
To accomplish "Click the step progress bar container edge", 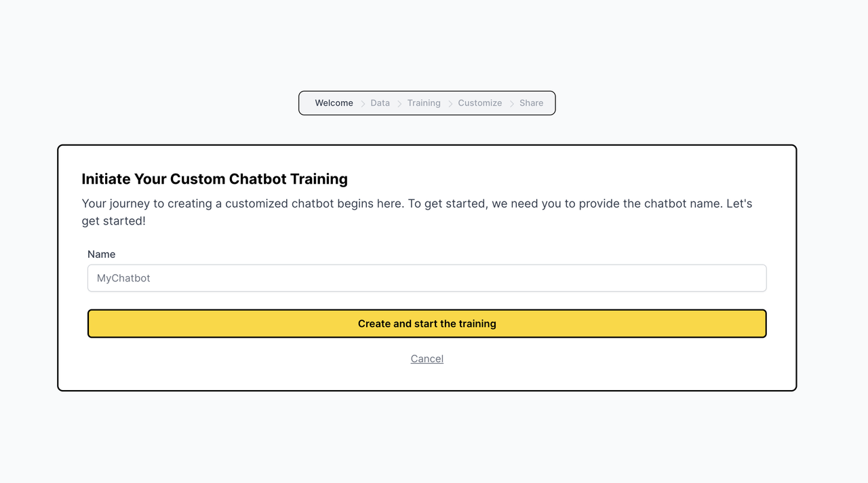I will (x=300, y=103).
